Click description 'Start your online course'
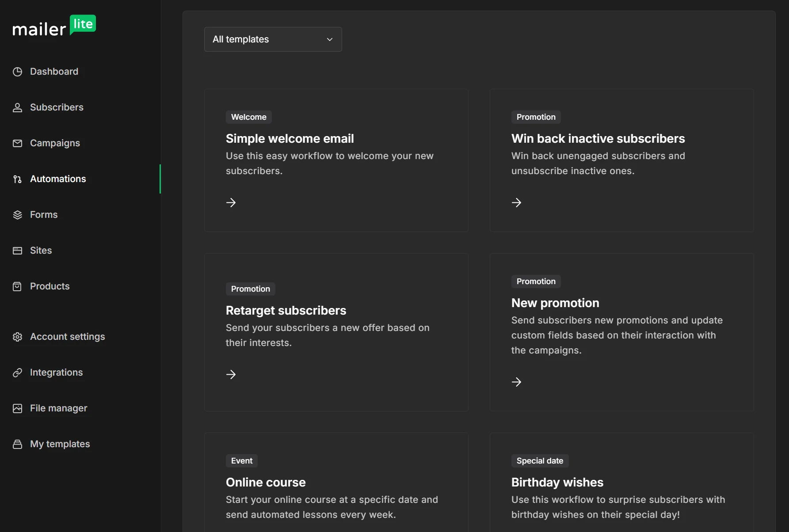Viewport: 789px width, 532px height. pos(332,507)
